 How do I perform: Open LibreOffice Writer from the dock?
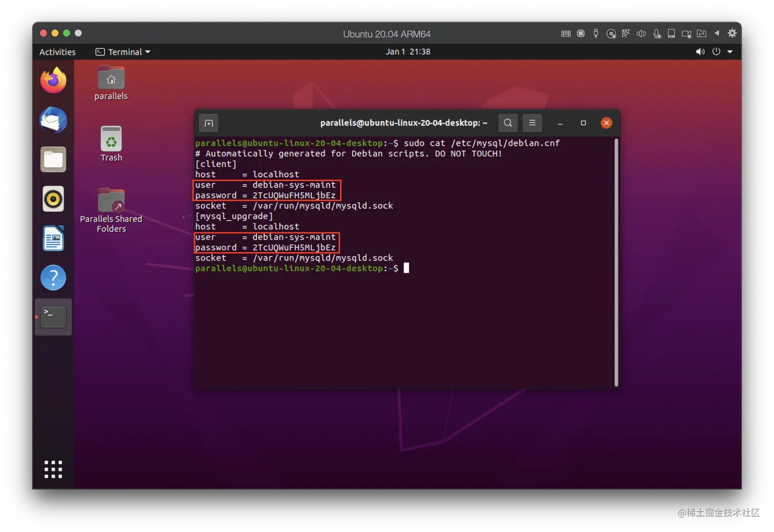(x=53, y=239)
